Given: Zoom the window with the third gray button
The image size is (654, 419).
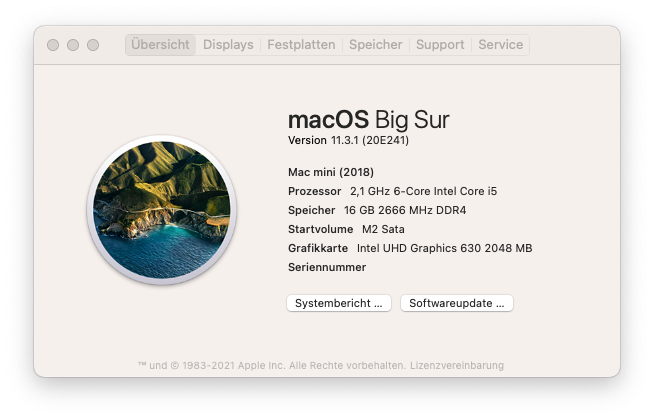Looking at the screenshot, I should [x=93, y=45].
